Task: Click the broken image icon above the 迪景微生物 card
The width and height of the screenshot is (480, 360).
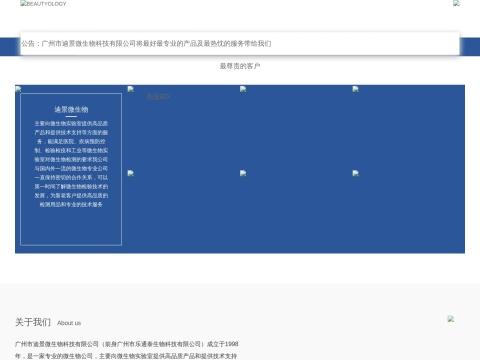Action: coord(18,89)
